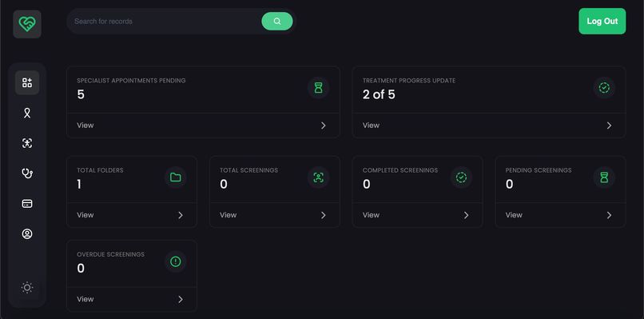Expand Pending Screenings via chevron arrow

point(609,215)
